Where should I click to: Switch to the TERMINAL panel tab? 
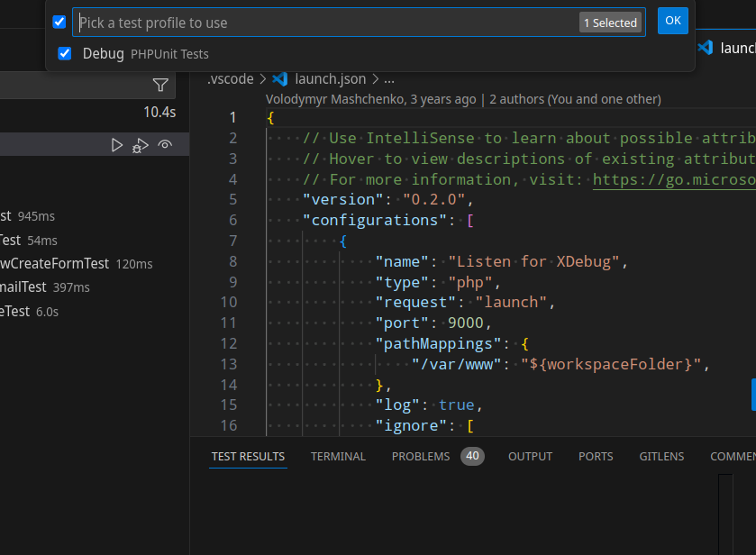[338, 457]
